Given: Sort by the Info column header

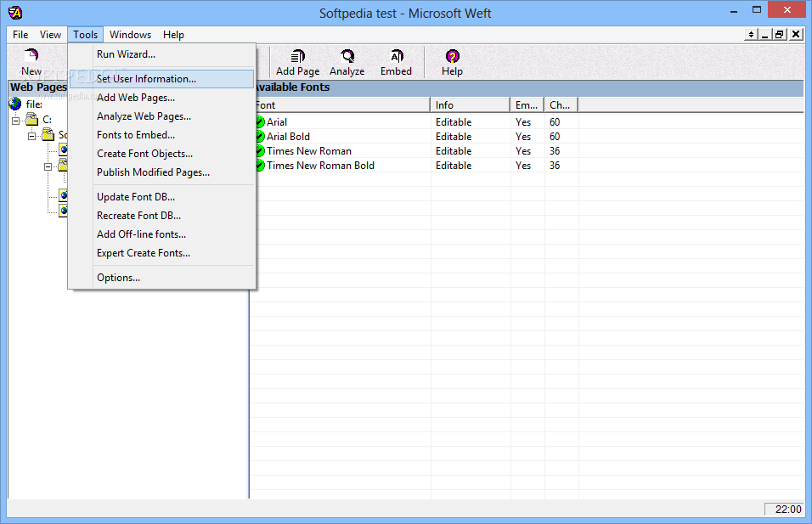Looking at the screenshot, I should tap(471, 105).
